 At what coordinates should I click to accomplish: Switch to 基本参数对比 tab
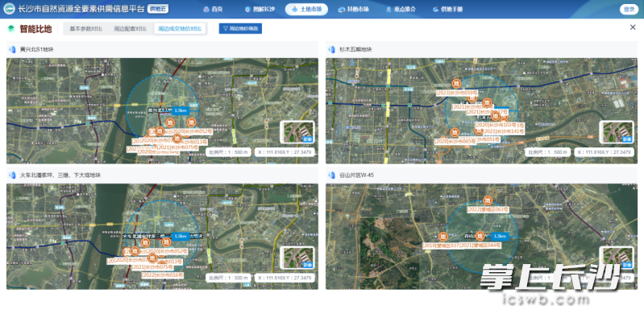85,29
